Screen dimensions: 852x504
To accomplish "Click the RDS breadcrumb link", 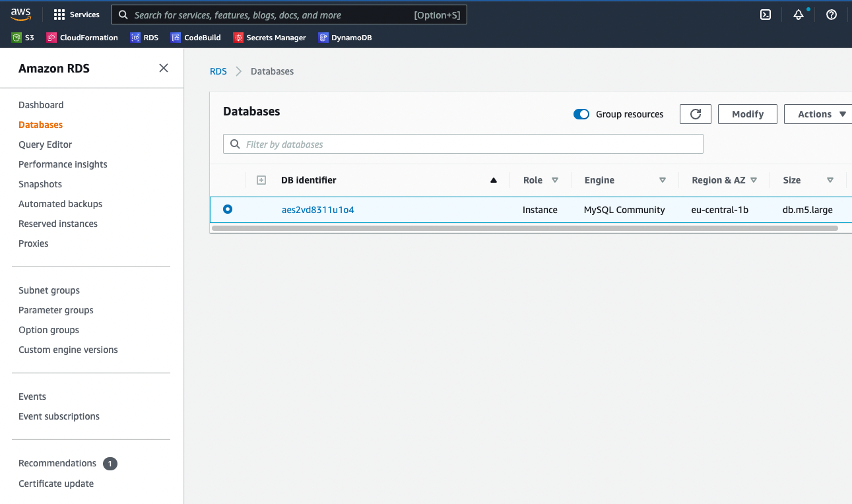I will [x=218, y=71].
